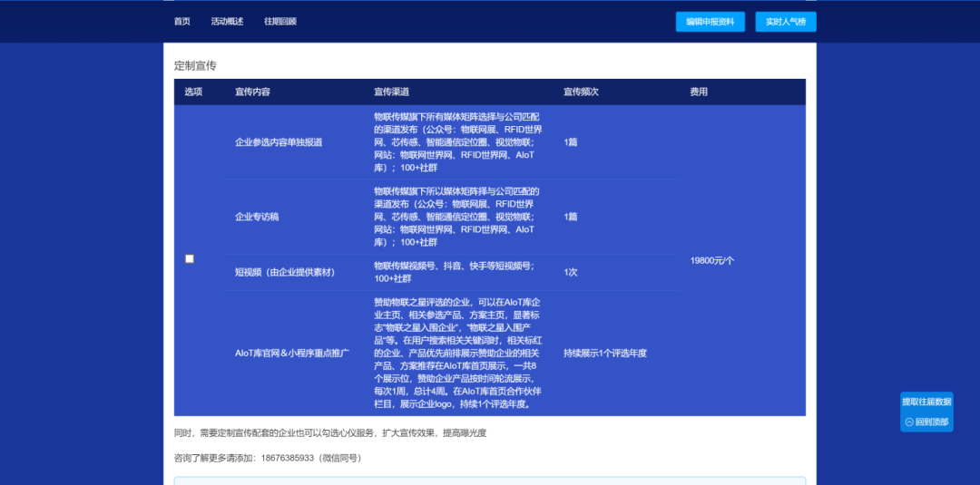Image resolution: width=980 pixels, height=485 pixels.
Task: Select the 企业专访稿 cell
Action: (x=257, y=217)
